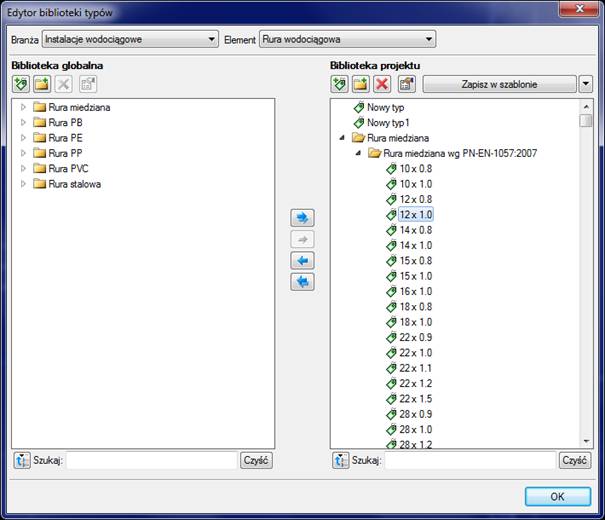
Task: Click tag icon beside 16 x 1.0
Action: pyautogui.click(x=391, y=291)
